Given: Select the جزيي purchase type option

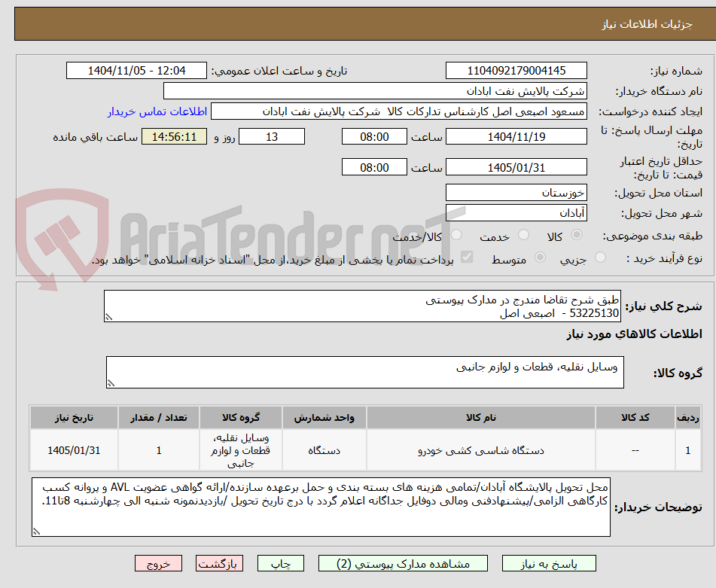Looking at the screenshot, I should (x=600, y=257).
